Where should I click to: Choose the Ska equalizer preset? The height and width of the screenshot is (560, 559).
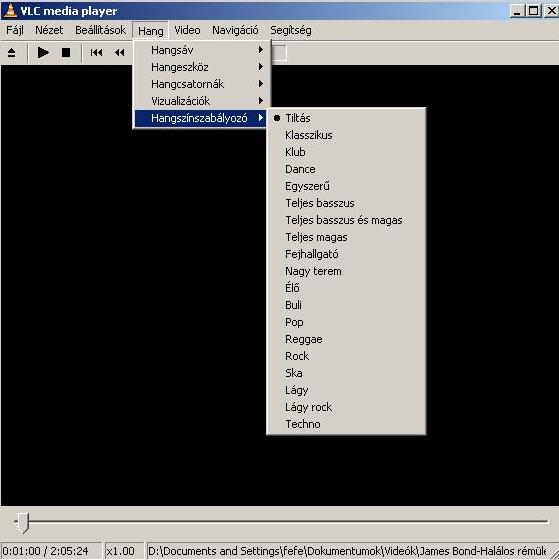pos(346,373)
